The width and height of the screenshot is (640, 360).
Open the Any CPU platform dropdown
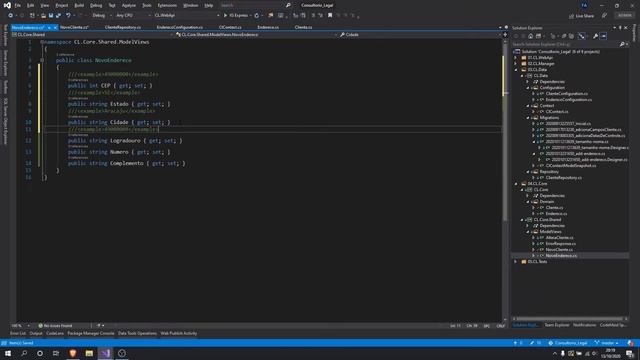(133, 16)
